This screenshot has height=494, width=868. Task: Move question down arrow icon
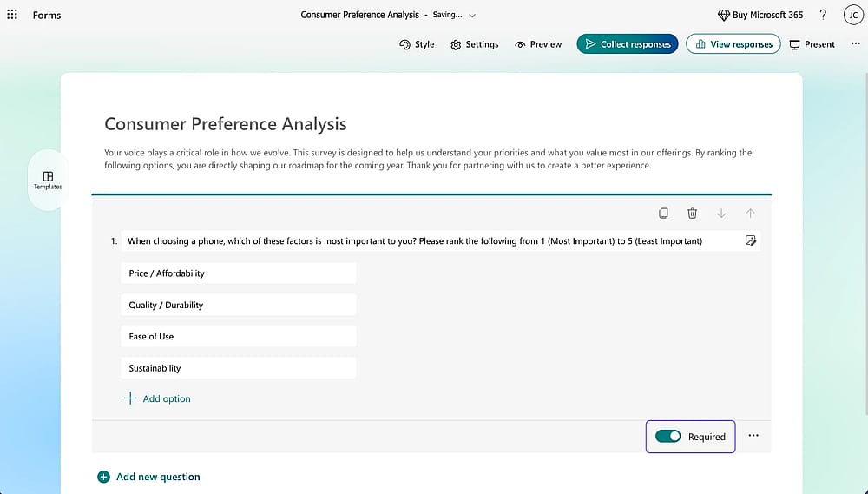tap(721, 214)
